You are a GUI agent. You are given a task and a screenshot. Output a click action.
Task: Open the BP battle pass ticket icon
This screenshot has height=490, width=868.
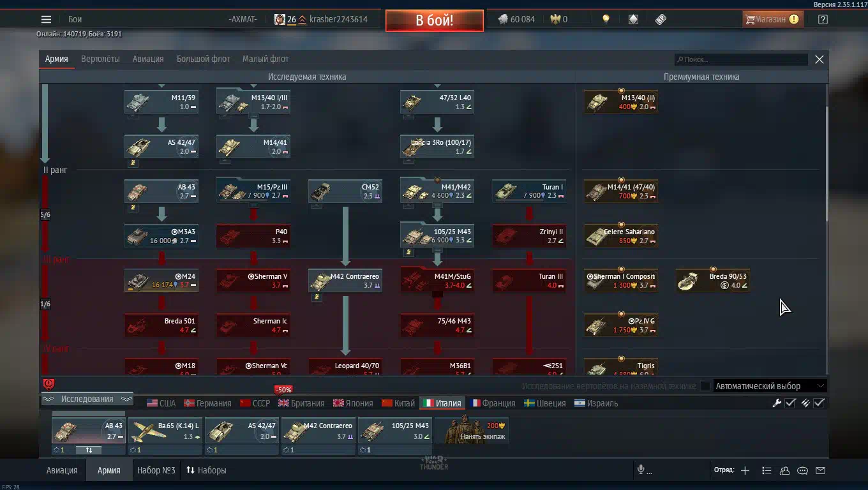pos(661,19)
